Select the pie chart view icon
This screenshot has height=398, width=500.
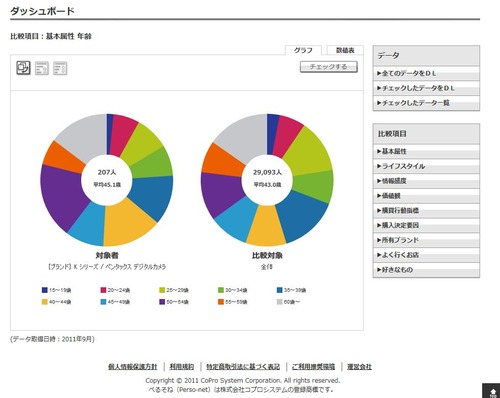(23, 68)
